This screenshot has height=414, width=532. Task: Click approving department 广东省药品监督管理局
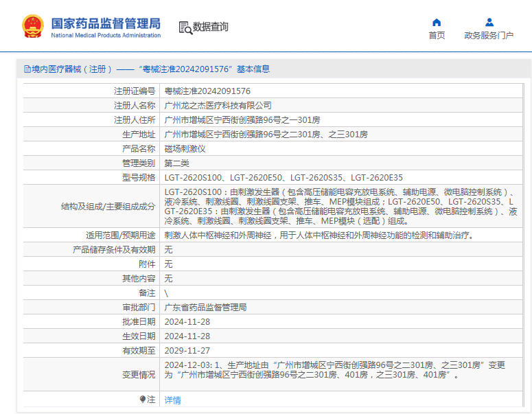206,308
